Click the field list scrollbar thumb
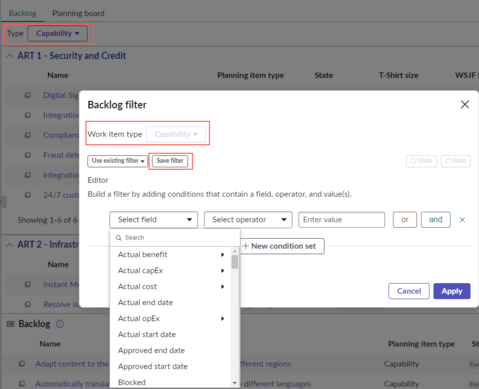Image resolution: width=479 pixels, height=389 pixels. [x=235, y=262]
